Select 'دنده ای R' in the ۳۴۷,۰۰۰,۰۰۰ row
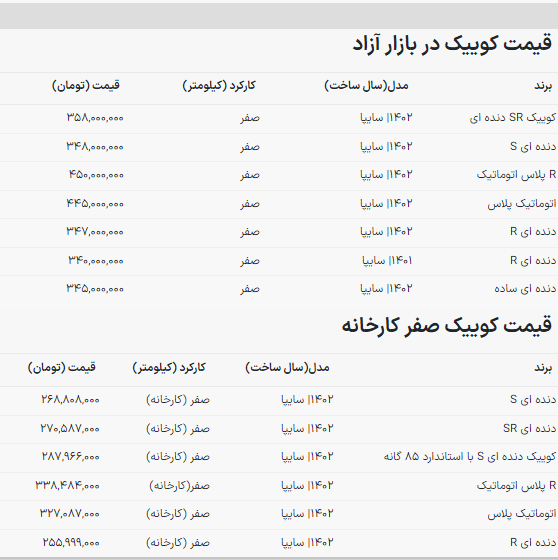This screenshot has width=558, height=559. [533, 232]
